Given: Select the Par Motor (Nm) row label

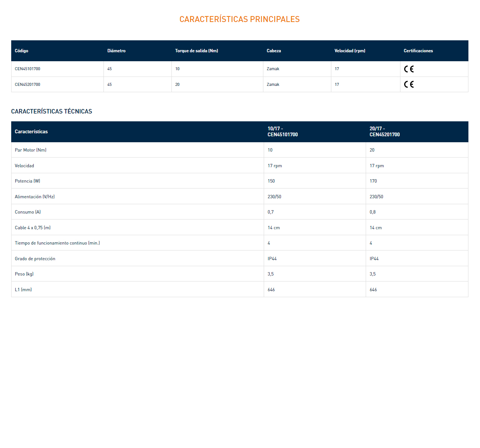Looking at the screenshot, I should [x=31, y=150].
